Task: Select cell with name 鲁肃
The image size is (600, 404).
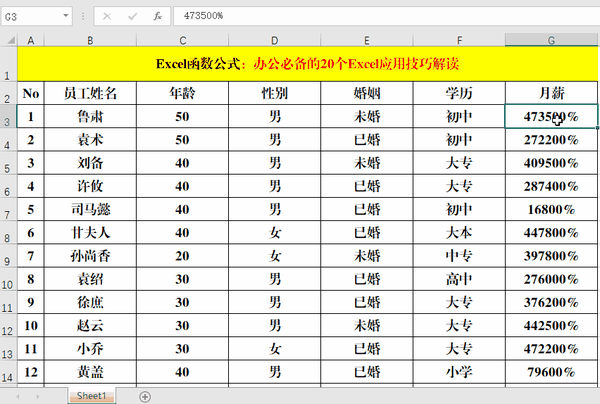Action: (x=90, y=116)
